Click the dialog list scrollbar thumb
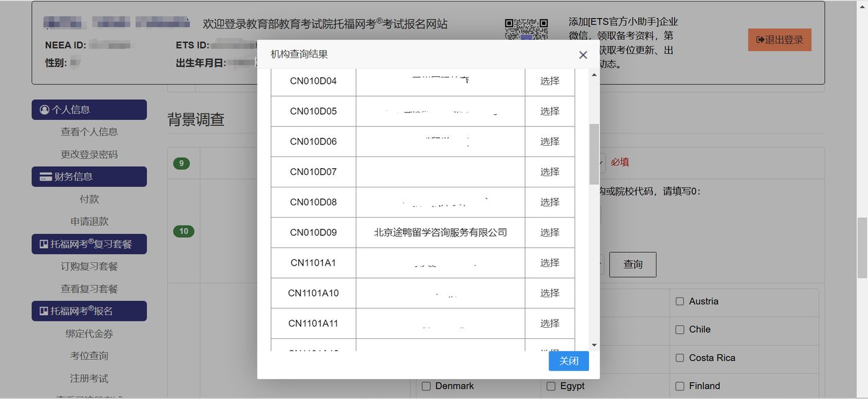This screenshot has height=399, width=868. [x=594, y=154]
